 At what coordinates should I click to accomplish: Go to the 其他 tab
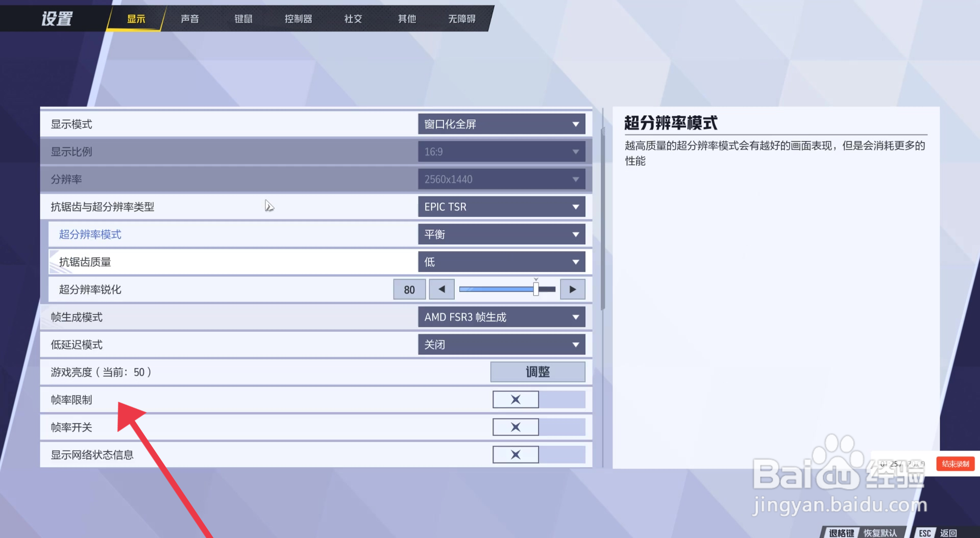(x=407, y=19)
